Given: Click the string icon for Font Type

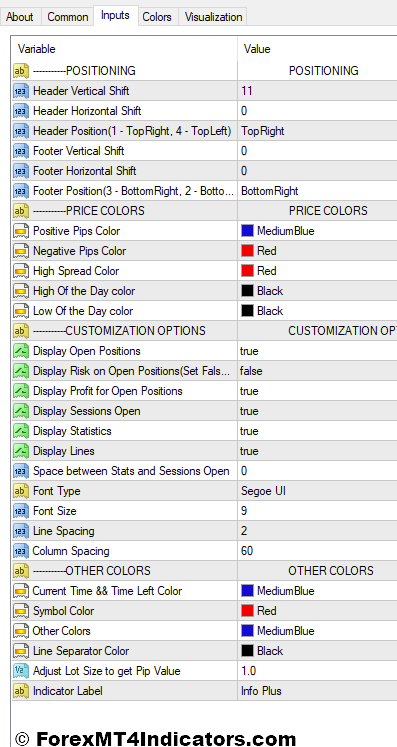Looking at the screenshot, I should click(21, 491).
